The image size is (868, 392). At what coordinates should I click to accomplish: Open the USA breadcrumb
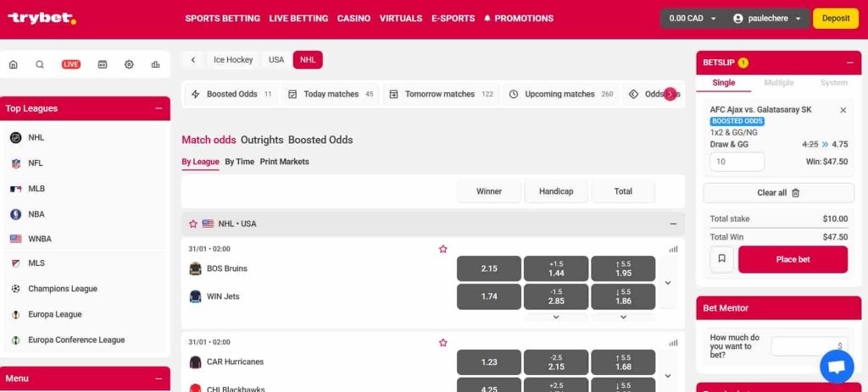(276, 60)
